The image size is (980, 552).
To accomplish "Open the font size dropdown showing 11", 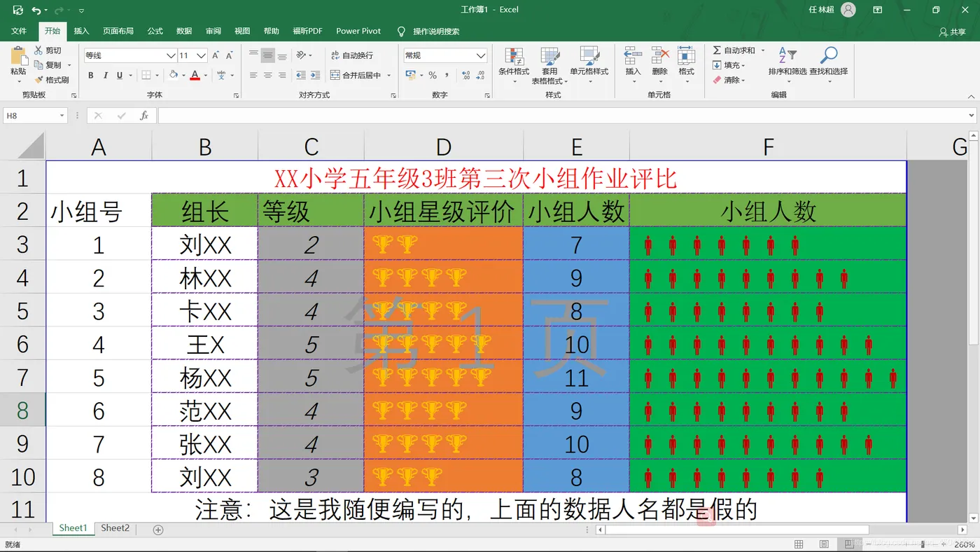I will [x=202, y=55].
